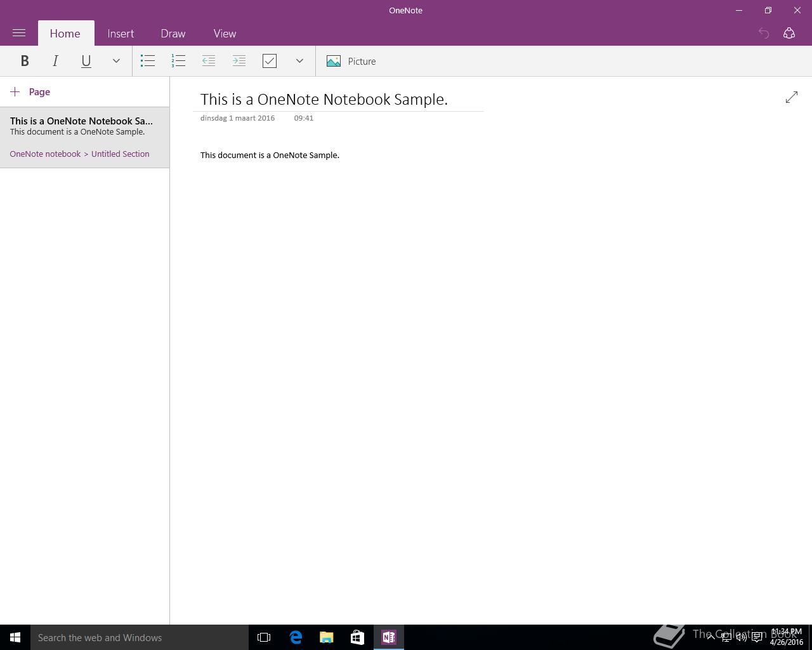
Task: Restore down the OneNote window
Action: 768,10
